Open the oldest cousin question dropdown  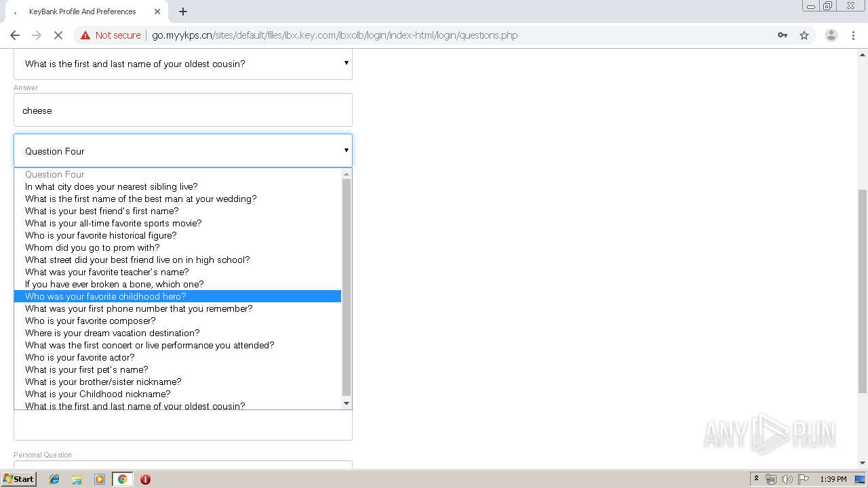click(x=183, y=64)
